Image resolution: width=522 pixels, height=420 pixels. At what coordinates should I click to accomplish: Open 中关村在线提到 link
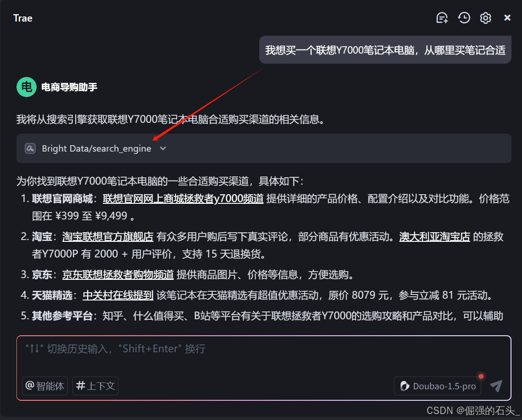point(118,295)
